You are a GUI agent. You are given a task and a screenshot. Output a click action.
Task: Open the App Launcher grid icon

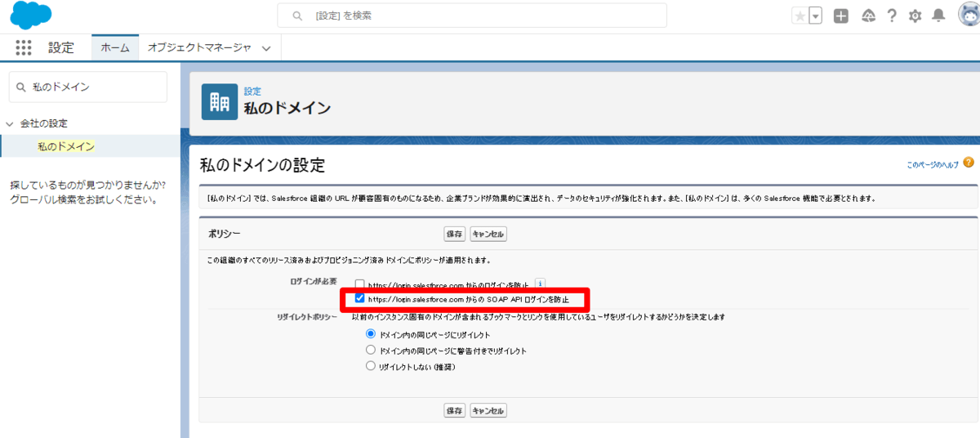click(x=24, y=47)
